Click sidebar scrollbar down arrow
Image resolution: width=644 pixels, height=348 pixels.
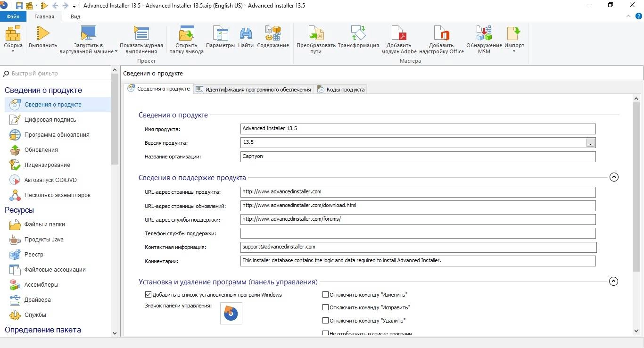tap(115, 333)
